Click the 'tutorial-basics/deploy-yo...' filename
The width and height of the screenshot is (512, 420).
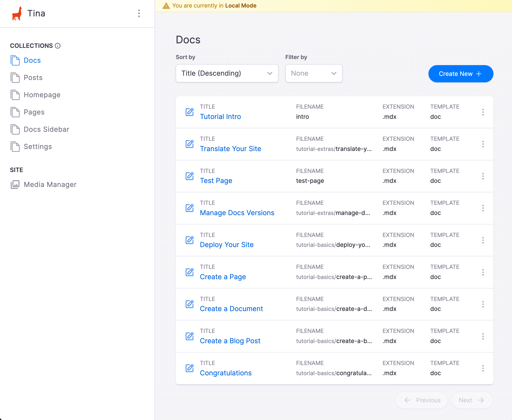coord(333,245)
